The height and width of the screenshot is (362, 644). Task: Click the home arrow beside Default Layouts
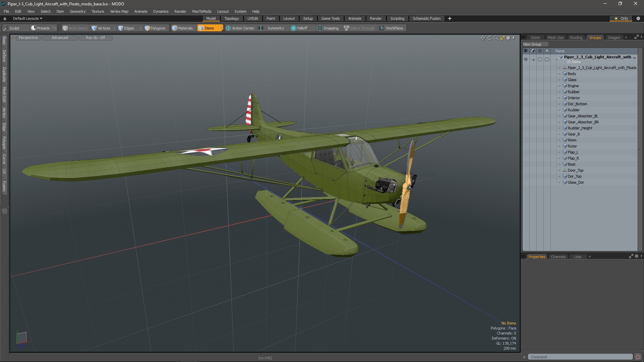tap(5, 18)
